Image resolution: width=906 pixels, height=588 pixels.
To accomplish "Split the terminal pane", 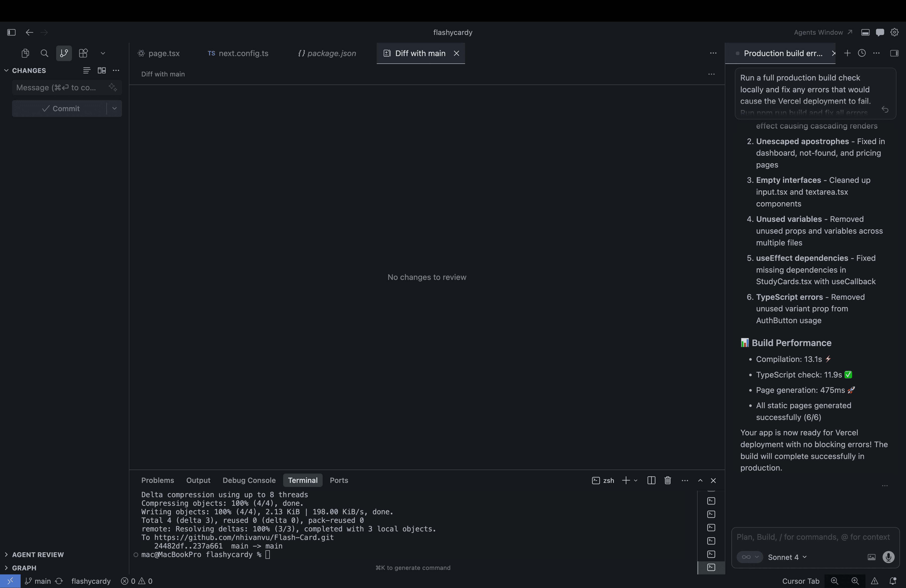I will [651, 481].
